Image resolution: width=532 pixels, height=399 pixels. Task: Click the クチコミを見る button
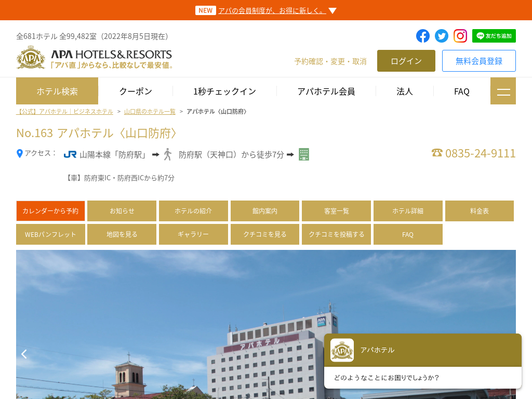265,234
